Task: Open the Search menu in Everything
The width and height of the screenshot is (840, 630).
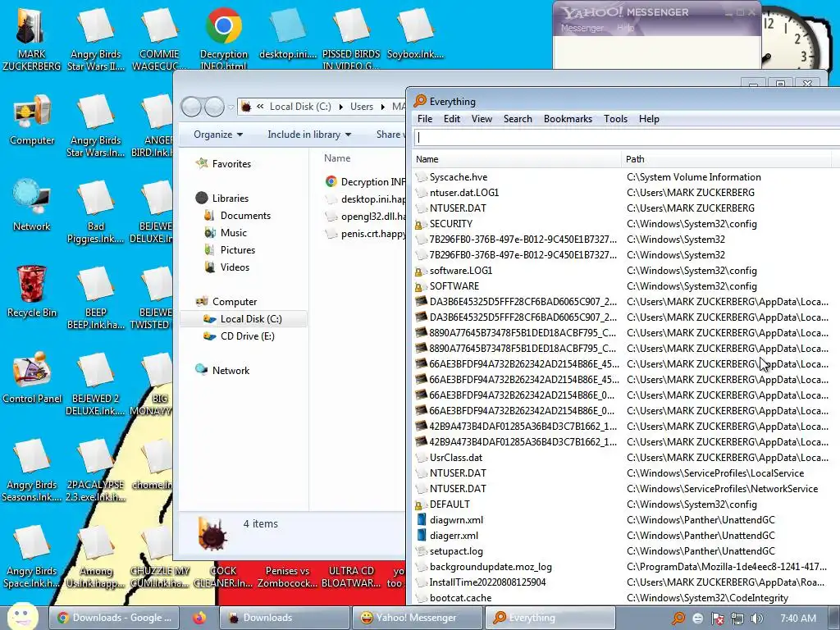Action: coord(518,119)
